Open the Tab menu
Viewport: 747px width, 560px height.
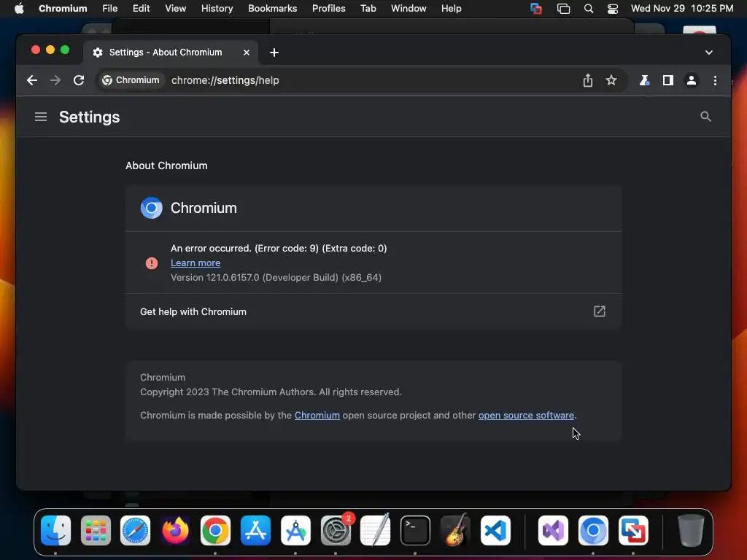pos(368,9)
